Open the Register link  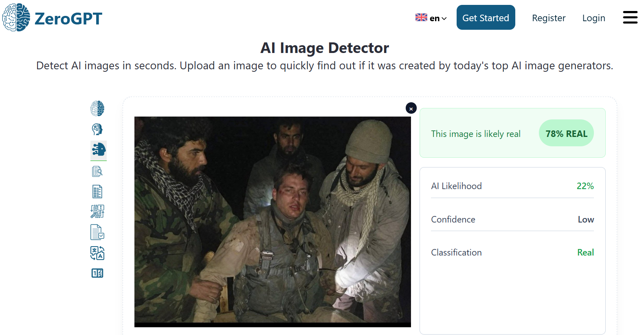(x=549, y=18)
